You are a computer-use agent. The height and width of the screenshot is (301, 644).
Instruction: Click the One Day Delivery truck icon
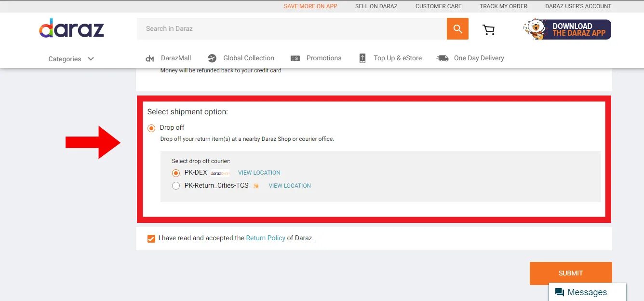pyautogui.click(x=442, y=58)
